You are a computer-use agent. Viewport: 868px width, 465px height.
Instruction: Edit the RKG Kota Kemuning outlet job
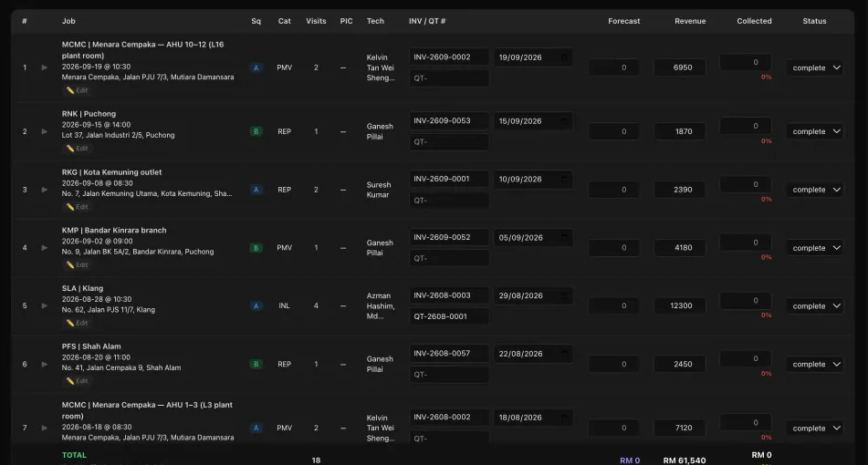pos(78,207)
